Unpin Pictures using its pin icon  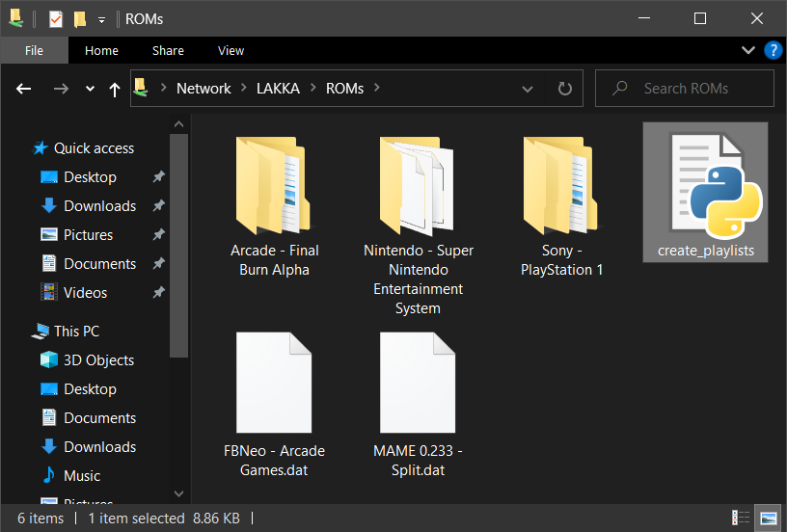[158, 234]
